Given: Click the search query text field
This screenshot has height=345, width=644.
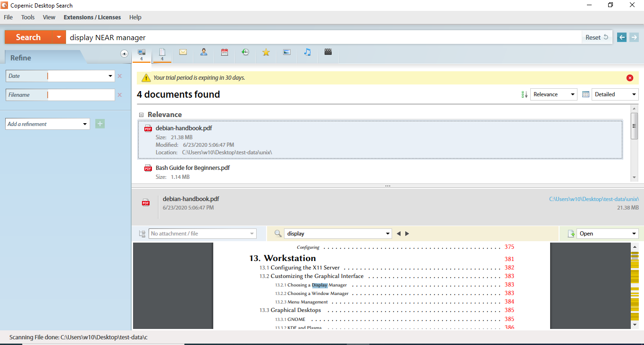Looking at the screenshot, I should (325, 37).
